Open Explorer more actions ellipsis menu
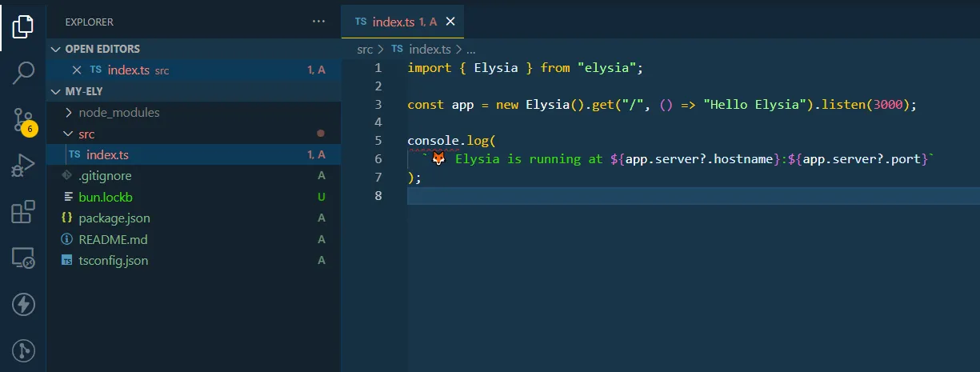This screenshot has width=980, height=372. pyautogui.click(x=318, y=22)
